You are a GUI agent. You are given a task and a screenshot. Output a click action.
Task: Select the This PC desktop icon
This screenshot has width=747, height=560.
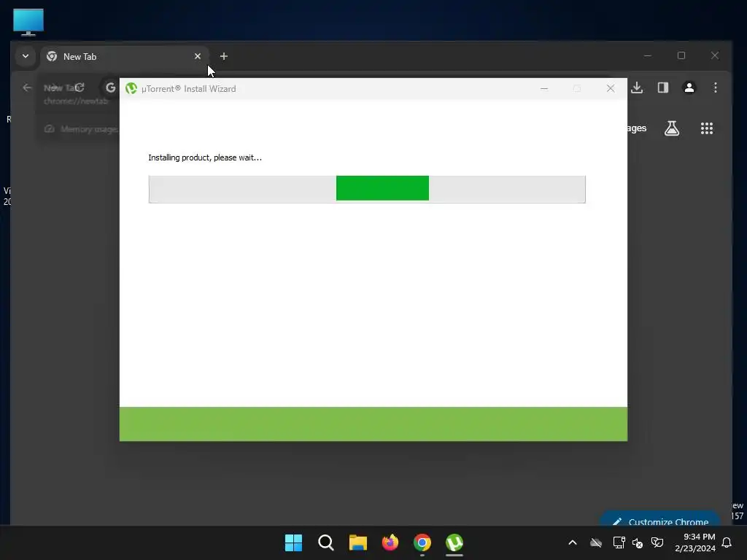28,22
